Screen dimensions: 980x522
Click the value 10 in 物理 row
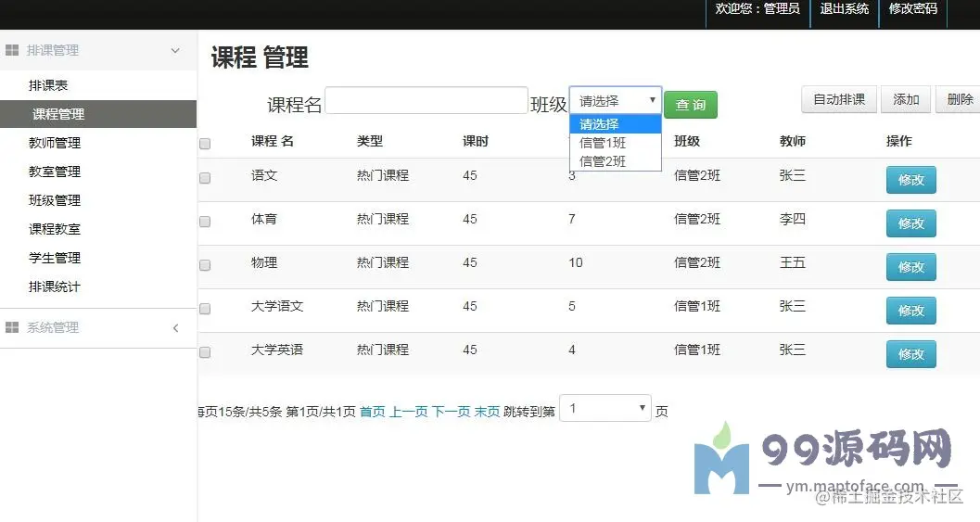click(x=576, y=262)
